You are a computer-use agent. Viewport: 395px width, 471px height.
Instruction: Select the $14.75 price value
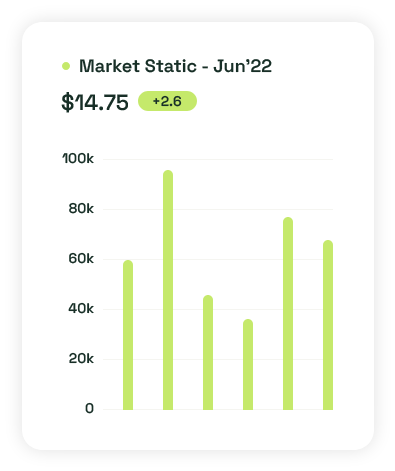(x=95, y=102)
